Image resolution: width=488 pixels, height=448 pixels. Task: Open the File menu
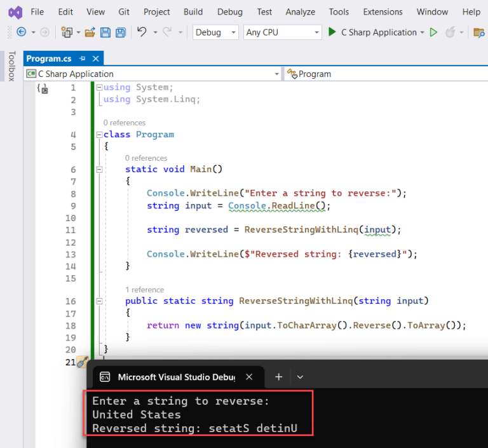tap(37, 12)
